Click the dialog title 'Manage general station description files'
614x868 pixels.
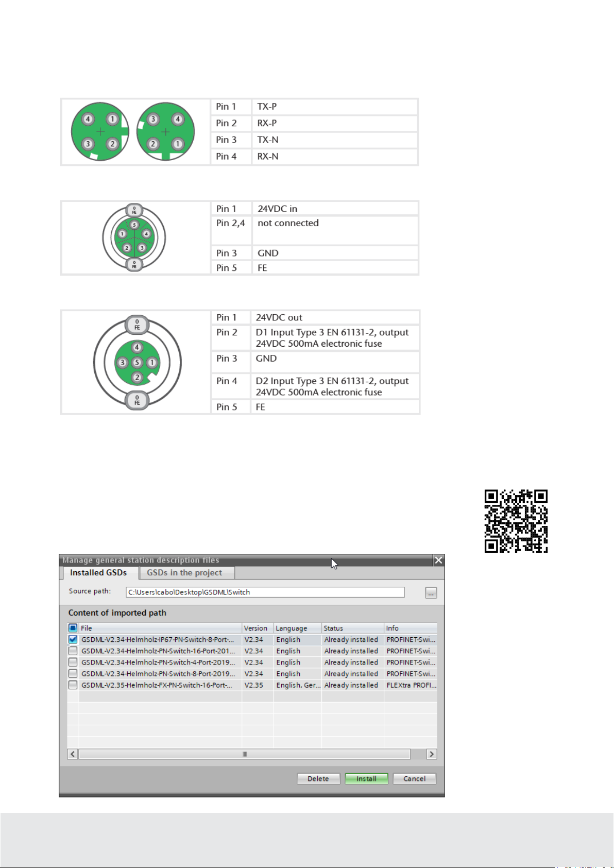coord(141,560)
